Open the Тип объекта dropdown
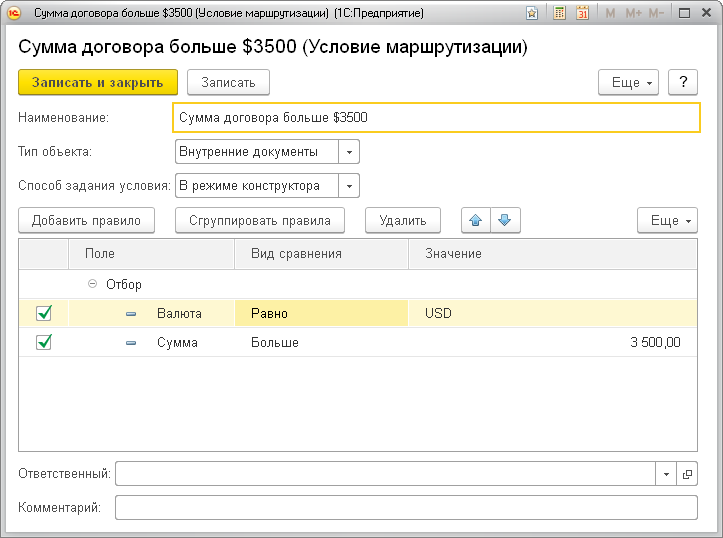Image resolution: width=723 pixels, height=538 pixels. 349,152
